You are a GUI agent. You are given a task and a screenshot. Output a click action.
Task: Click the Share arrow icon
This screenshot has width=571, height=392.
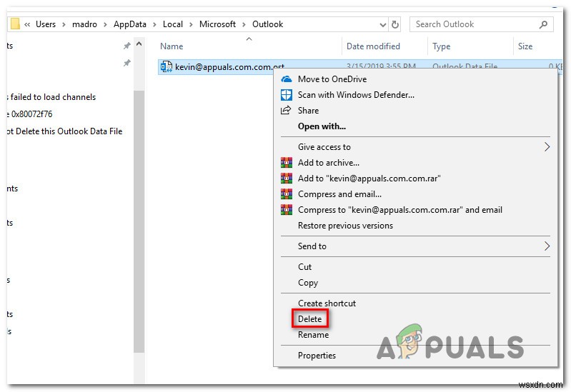[287, 110]
